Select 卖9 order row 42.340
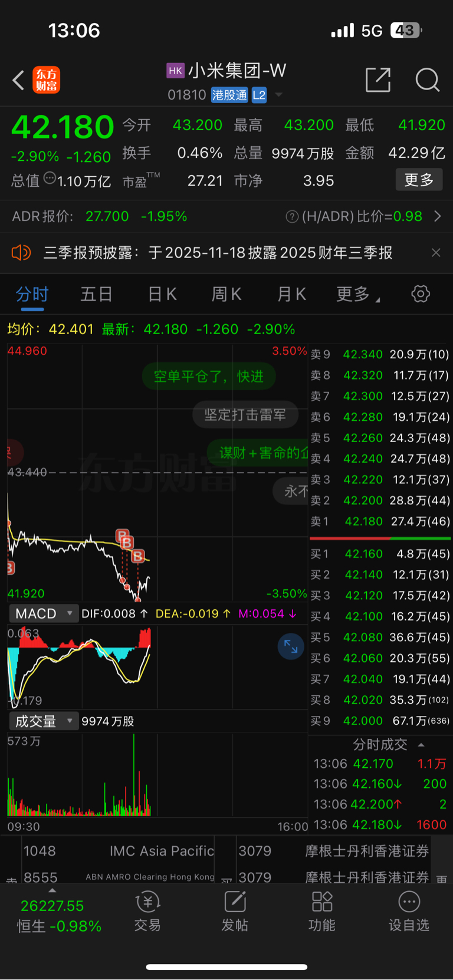Screen dimensions: 453x980 click(380, 354)
